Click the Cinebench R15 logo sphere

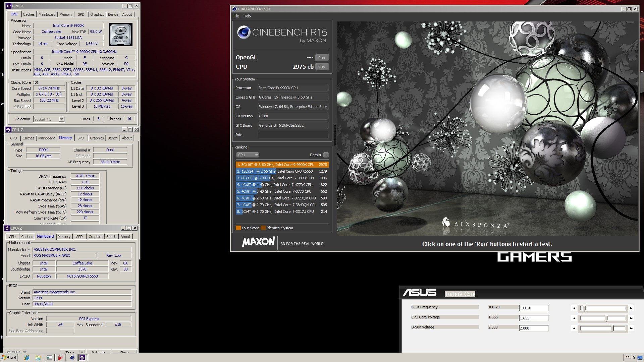(244, 32)
